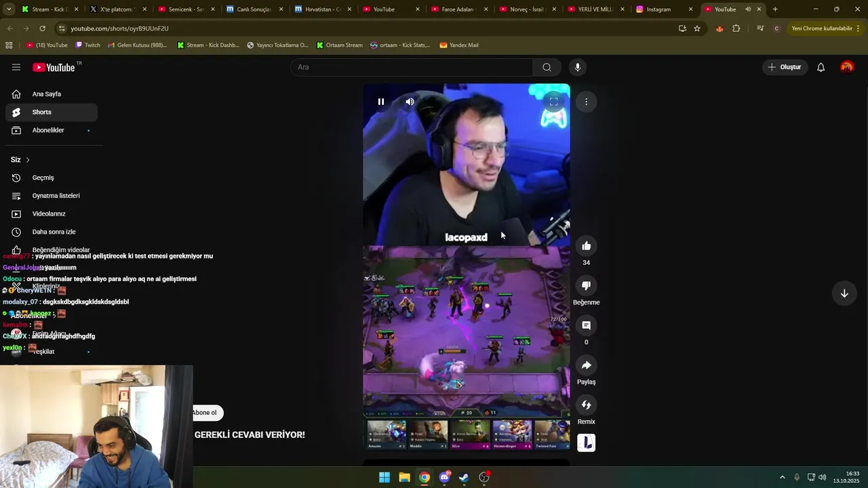This screenshot has width=868, height=488.
Task: Go back with Chrome's back arrow
Action: (x=9, y=28)
